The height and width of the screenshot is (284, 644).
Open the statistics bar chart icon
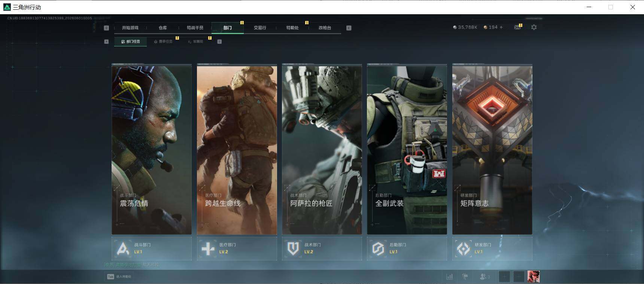450,277
